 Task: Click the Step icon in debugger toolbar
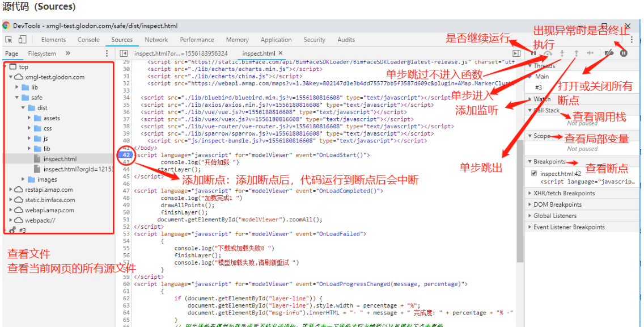coord(590,53)
